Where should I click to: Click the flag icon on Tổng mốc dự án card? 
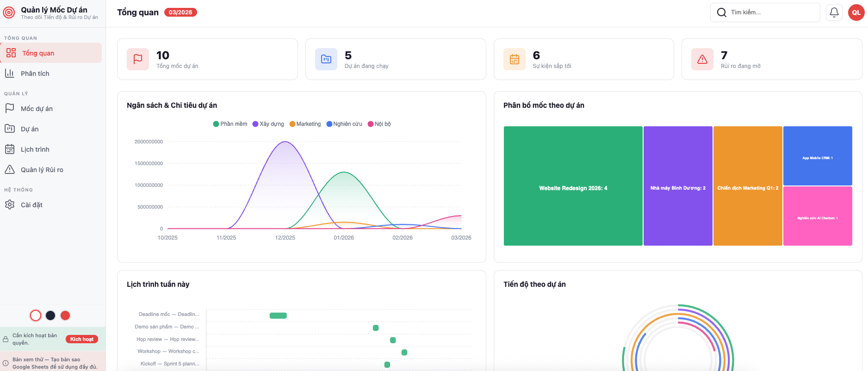(138, 59)
